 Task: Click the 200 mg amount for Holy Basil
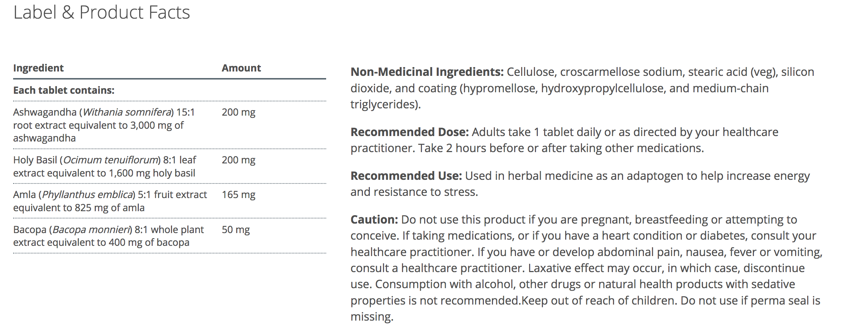(x=238, y=160)
